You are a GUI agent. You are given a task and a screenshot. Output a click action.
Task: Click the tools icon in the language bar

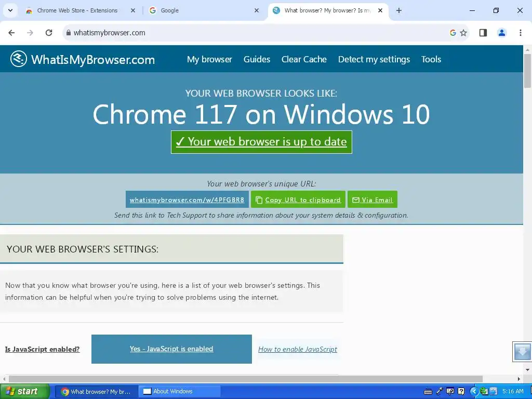[x=450, y=392]
